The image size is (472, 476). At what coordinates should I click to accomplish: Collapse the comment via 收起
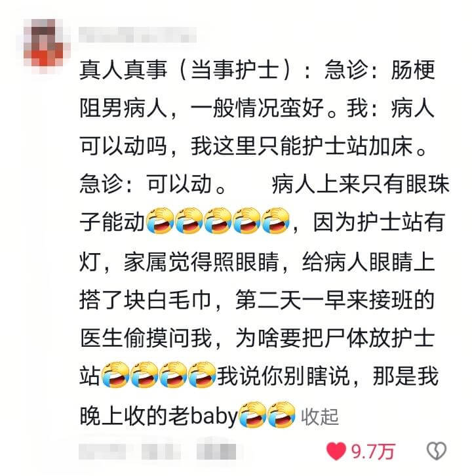coord(320,417)
